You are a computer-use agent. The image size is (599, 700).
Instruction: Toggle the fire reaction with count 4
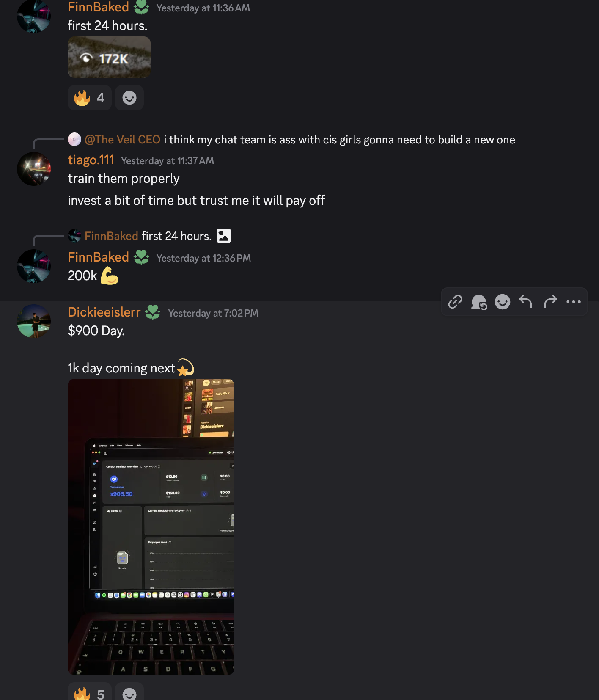pyautogui.click(x=90, y=98)
